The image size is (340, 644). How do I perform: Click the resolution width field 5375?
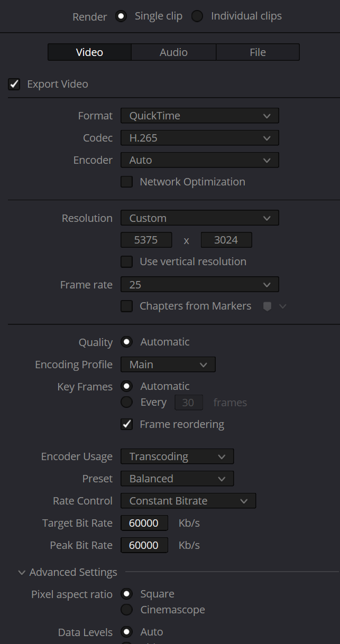146,240
